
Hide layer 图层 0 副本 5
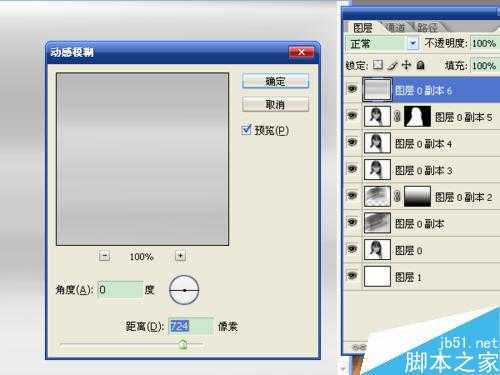(352, 116)
